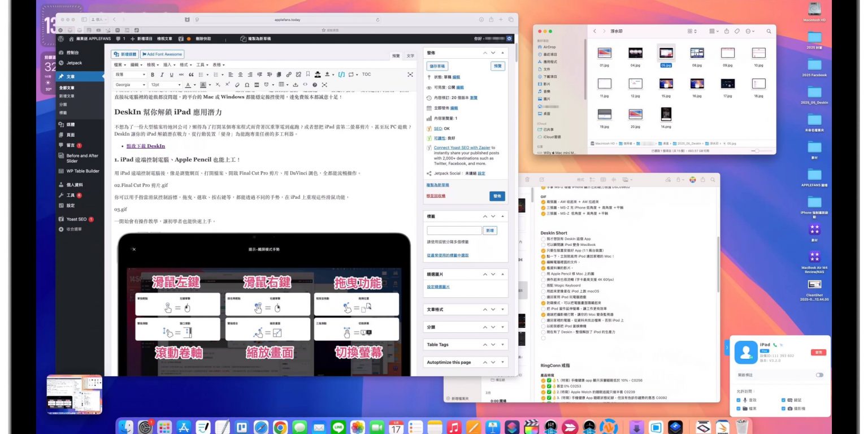Click the insert link icon in editor

click(289, 75)
